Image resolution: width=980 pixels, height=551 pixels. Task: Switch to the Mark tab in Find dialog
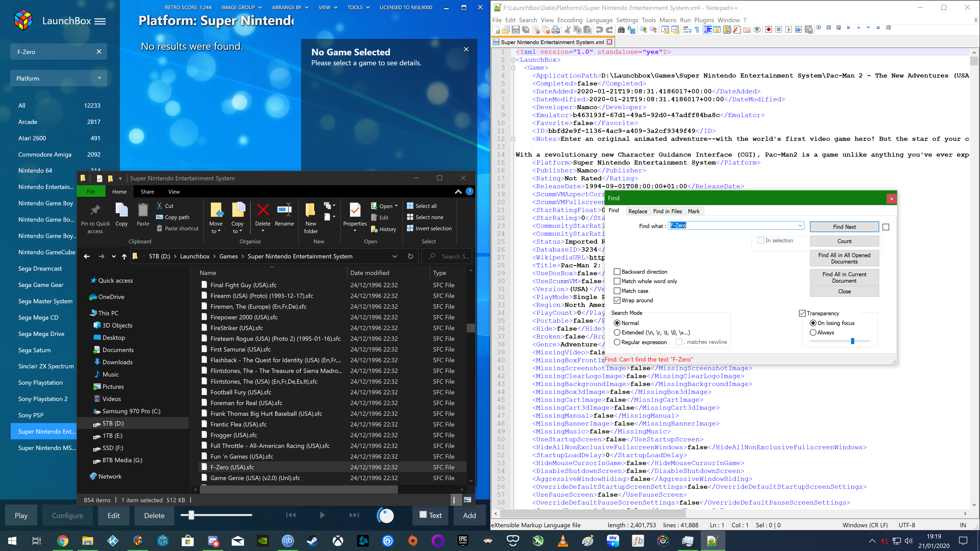click(x=694, y=211)
